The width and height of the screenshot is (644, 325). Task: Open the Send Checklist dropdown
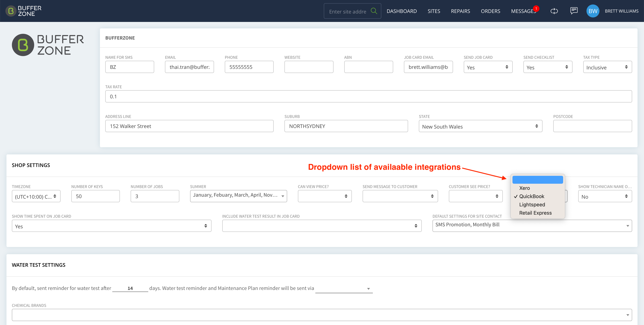[548, 67]
